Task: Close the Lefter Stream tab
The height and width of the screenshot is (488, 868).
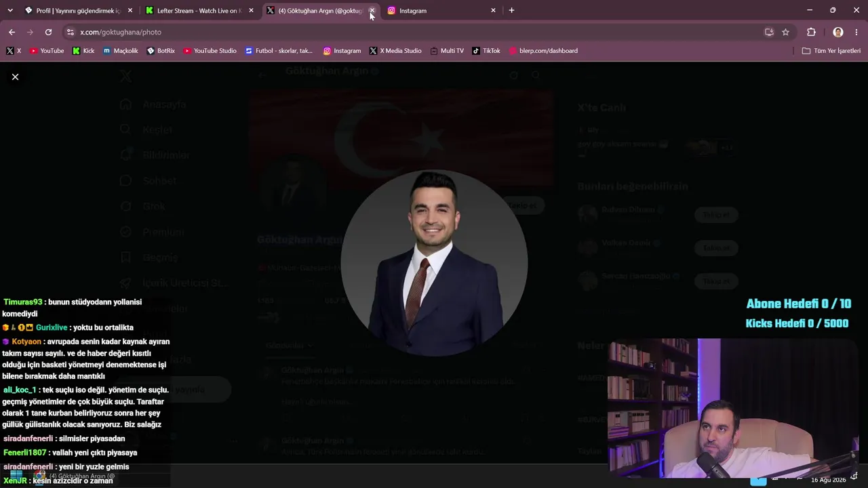Action: pyautogui.click(x=251, y=10)
